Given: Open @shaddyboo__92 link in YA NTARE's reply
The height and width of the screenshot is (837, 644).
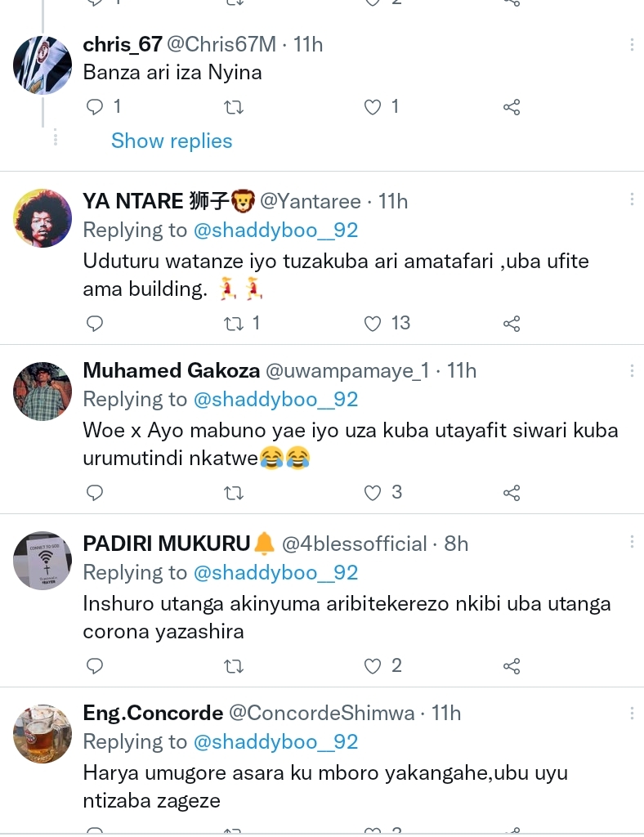Looking at the screenshot, I should pyautogui.click(x=275, y=231).
